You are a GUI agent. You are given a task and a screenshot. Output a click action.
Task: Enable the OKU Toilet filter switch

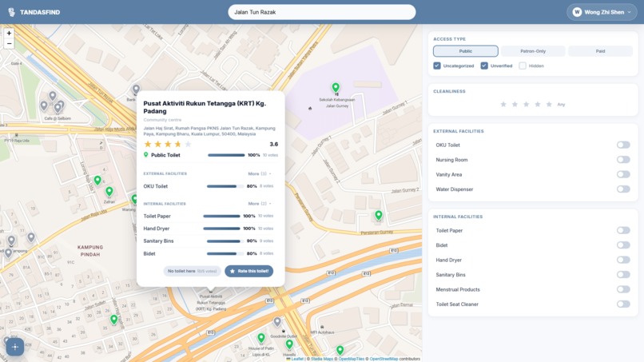point(623,145)
